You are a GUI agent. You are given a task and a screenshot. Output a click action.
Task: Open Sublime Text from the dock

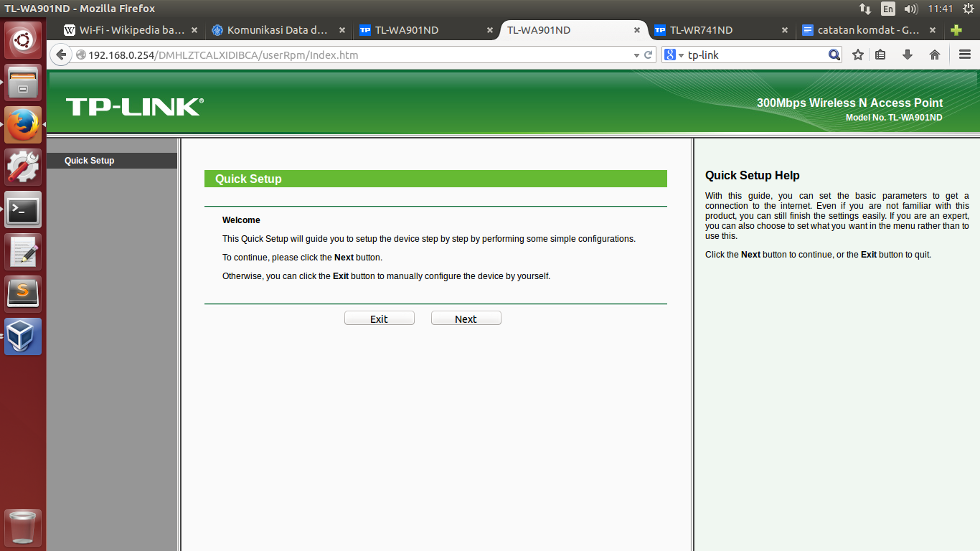click(24, 294)
